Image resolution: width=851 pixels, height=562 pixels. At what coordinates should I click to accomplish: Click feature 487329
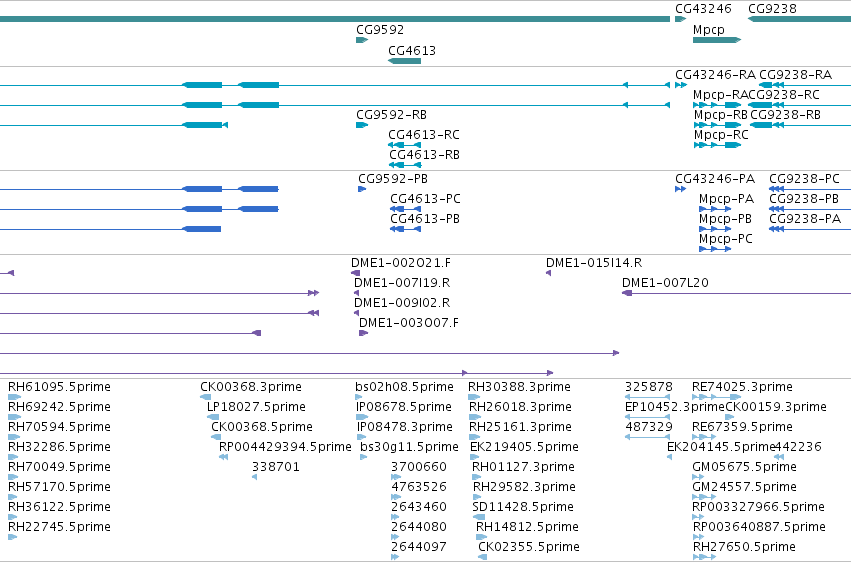point(647,437)
